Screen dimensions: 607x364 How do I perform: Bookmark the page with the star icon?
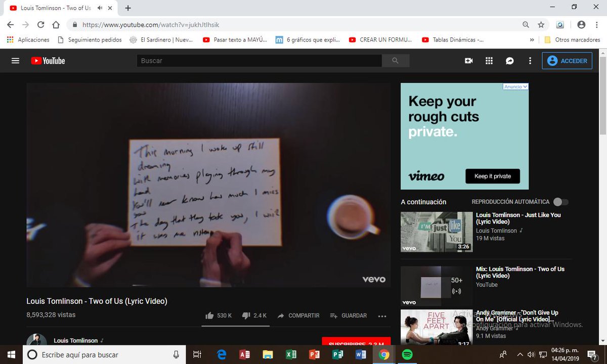(x=541, y=25)
